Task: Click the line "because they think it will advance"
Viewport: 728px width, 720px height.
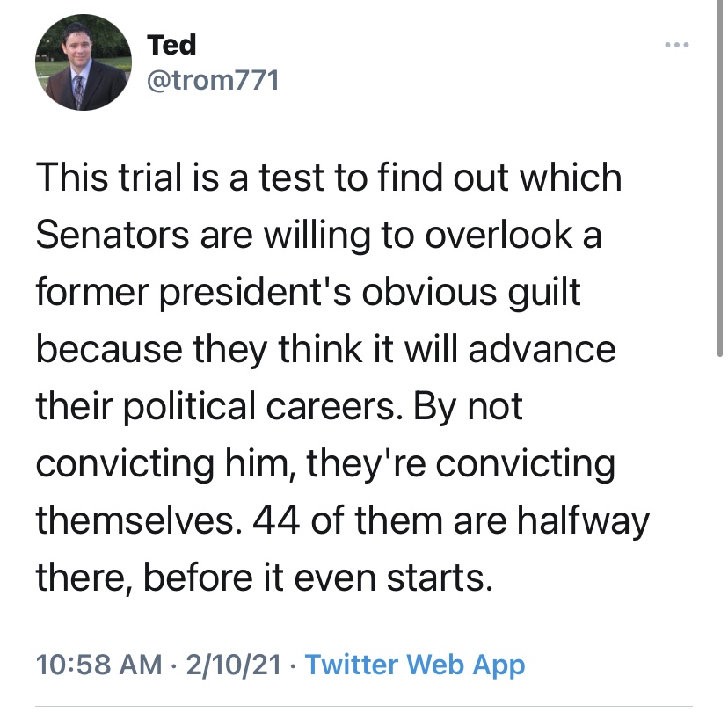Action: click(325, 351)
